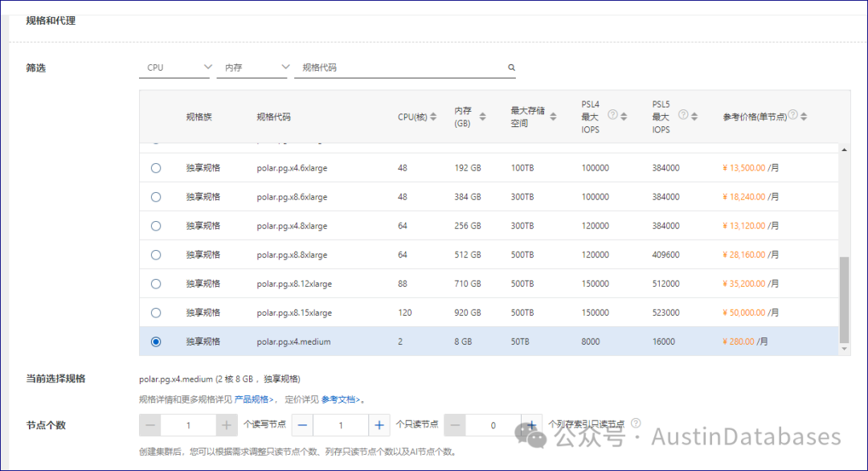This screenshot has width=868, height=471.
Task: Click the 100TB max storage cell
Action: (522, 168)
